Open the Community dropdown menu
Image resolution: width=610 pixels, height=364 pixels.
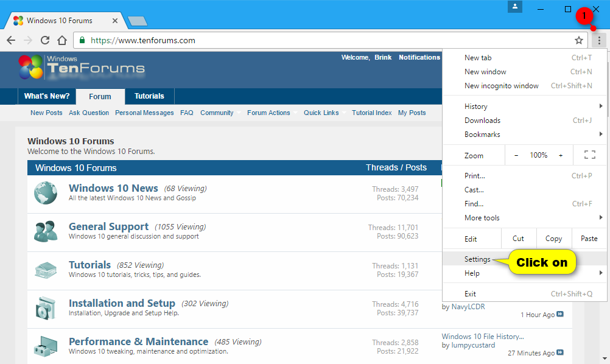220,113
